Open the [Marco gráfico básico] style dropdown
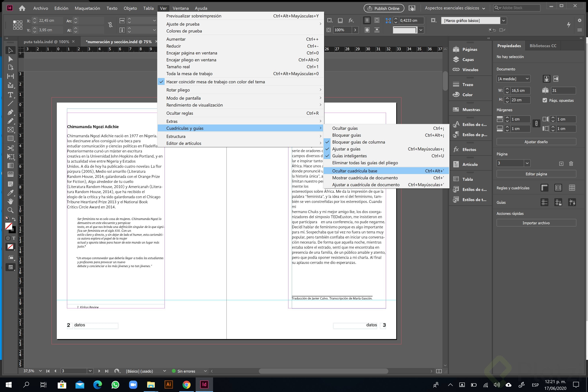Viewport: 588px width, 392px height. coord(503,21)
